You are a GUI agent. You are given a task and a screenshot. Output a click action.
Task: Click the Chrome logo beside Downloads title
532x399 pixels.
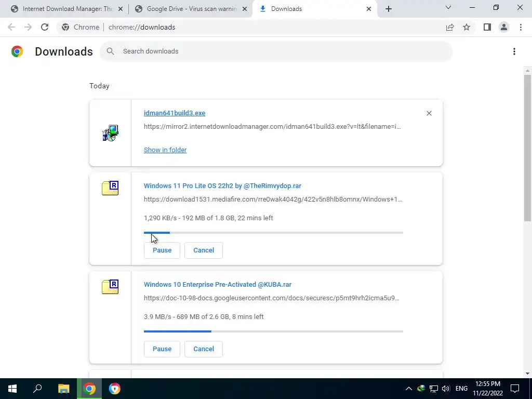pos(17,51)
